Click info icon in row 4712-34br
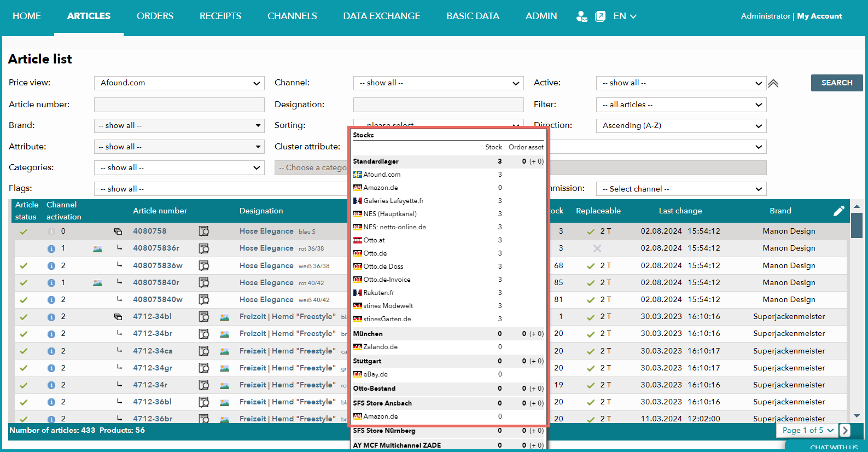Screen dimensions: 868x452 [51, 334]
